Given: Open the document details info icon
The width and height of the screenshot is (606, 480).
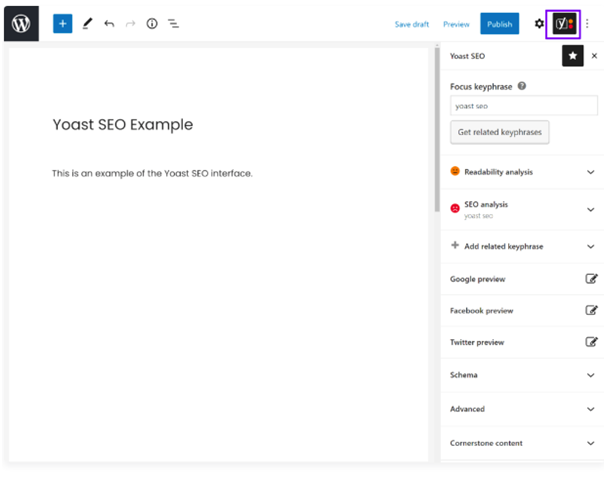Looking at the screenshot, I should coord(152,24).
